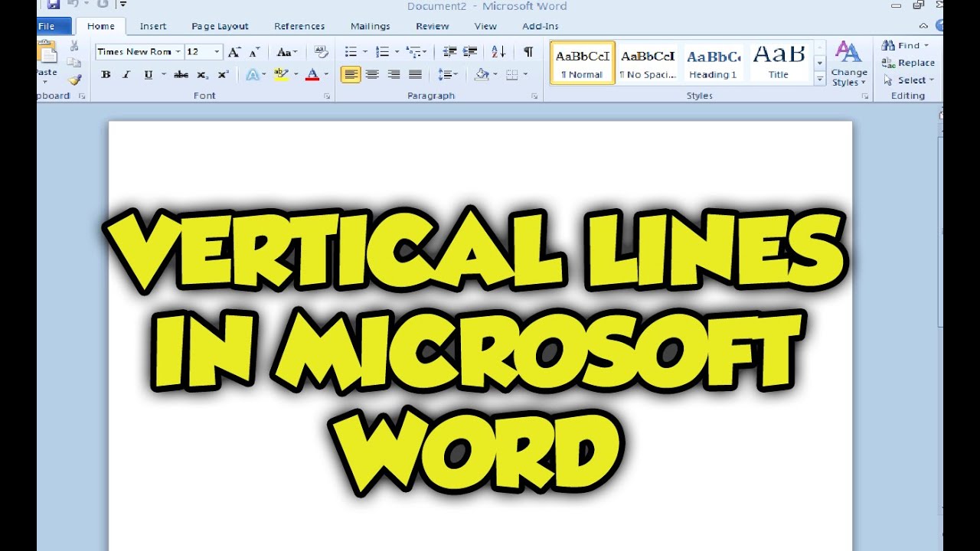Select Center alignment
Image resolution: width=980 pixels, height=551 pixels.
372,74
